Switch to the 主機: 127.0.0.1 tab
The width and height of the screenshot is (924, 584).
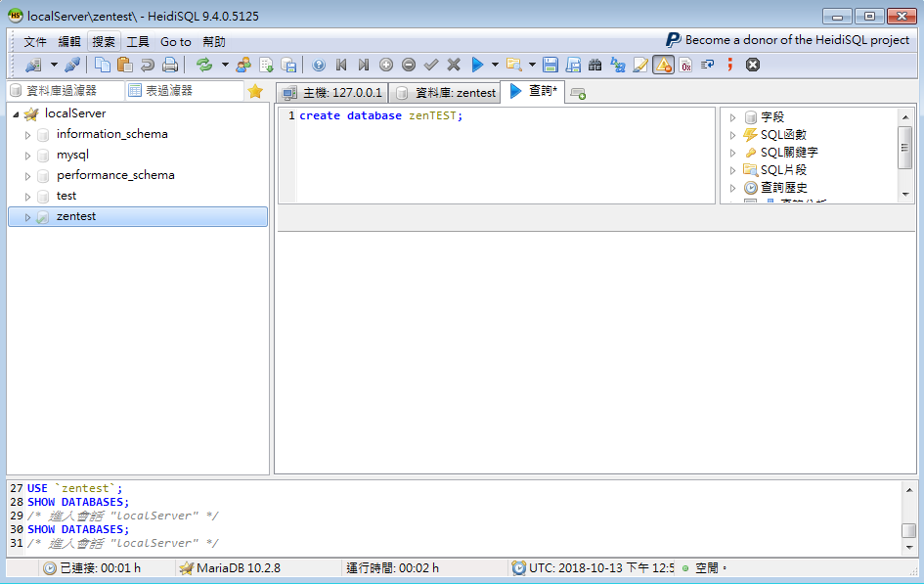click(x=332, y=93)
